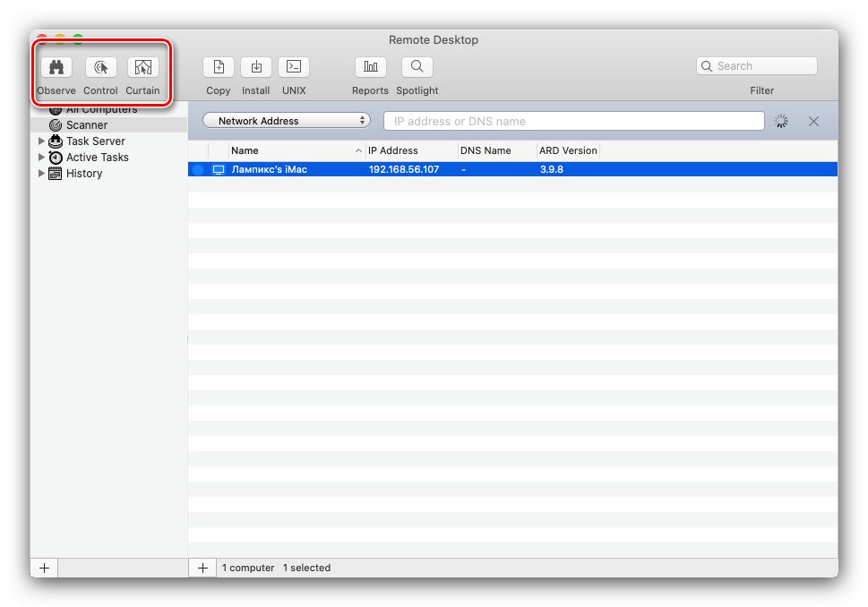
Task: Click the plus button below the sidebar
Action: [x=44, y=568]
